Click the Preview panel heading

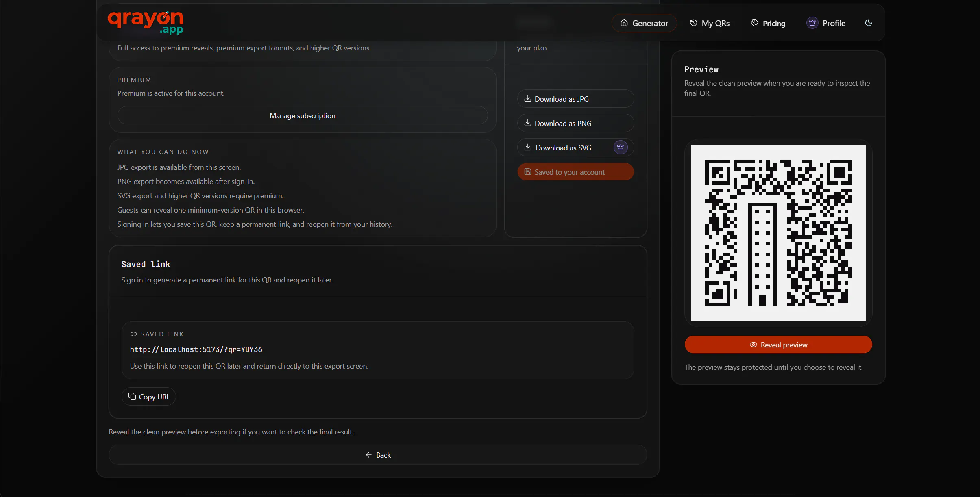click(701, 69)
